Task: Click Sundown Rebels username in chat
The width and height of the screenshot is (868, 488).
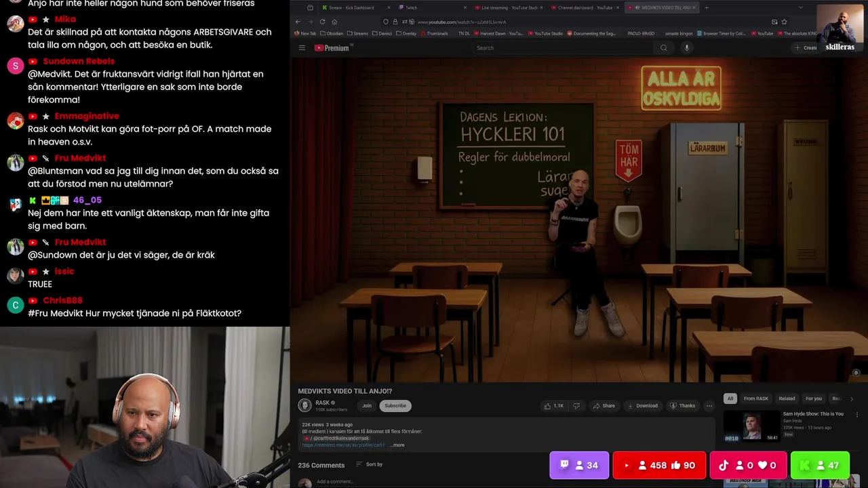Action: coord(79,61)
